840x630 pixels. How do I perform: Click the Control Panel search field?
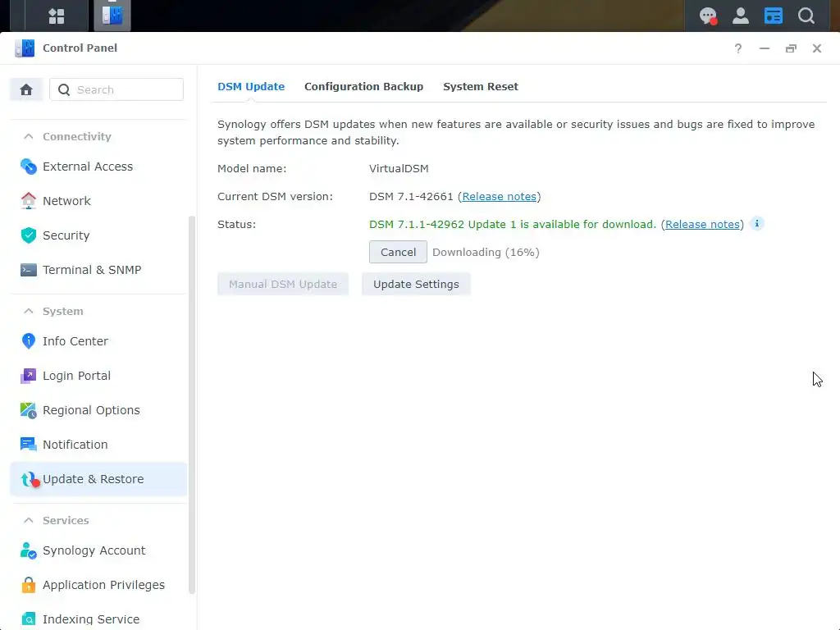pyautogui.click(x=116, y=89)
